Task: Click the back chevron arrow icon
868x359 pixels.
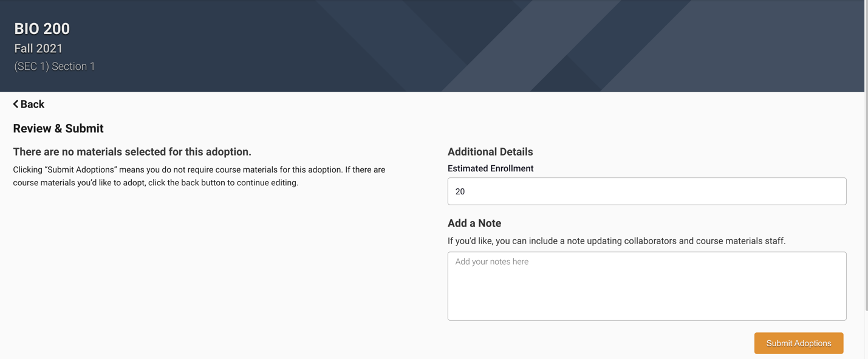Action: [x=16, y=104]
